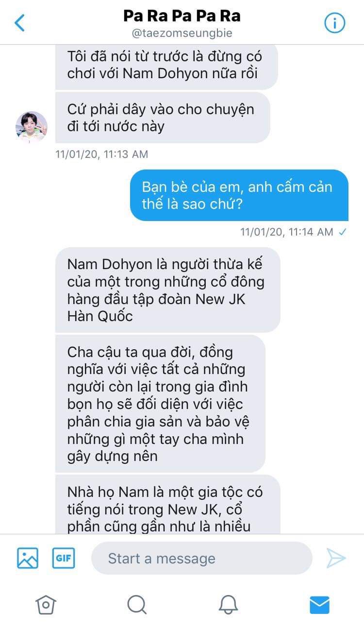
Task: Tap the Start a message field
Action: [201, 558]
